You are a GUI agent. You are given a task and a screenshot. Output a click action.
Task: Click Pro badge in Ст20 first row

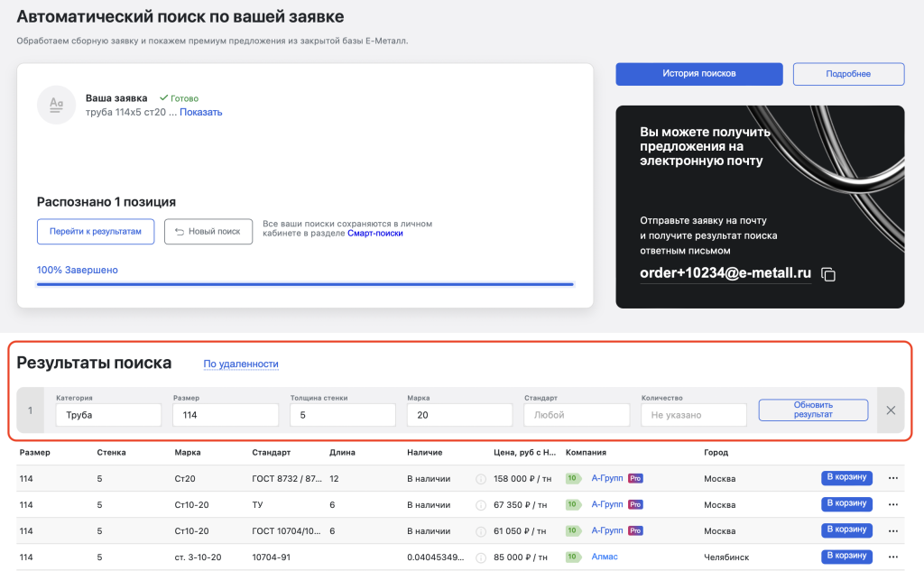[635, 479]
